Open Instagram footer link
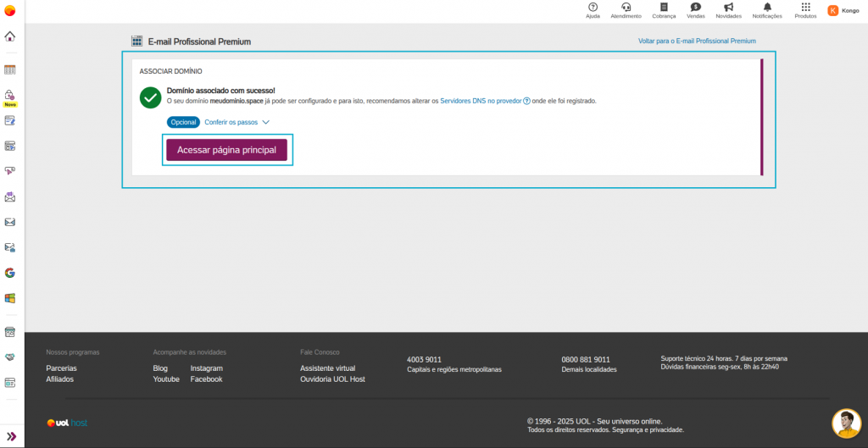This screenshot has height=448, width=868. (207, 368)
